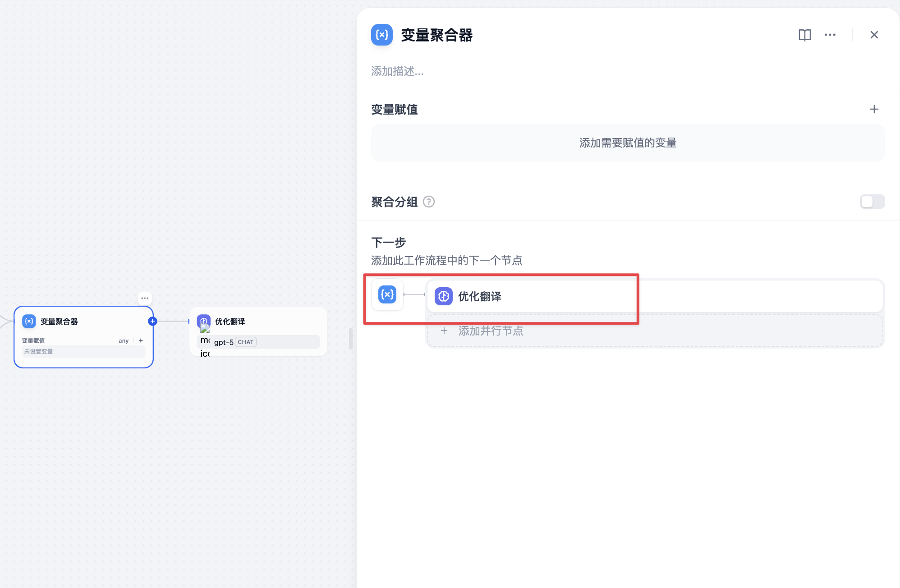Click gpt-5 model name in 优化翻译 node
This screenshot has height=588, width=900.
(x=224, y=342)
